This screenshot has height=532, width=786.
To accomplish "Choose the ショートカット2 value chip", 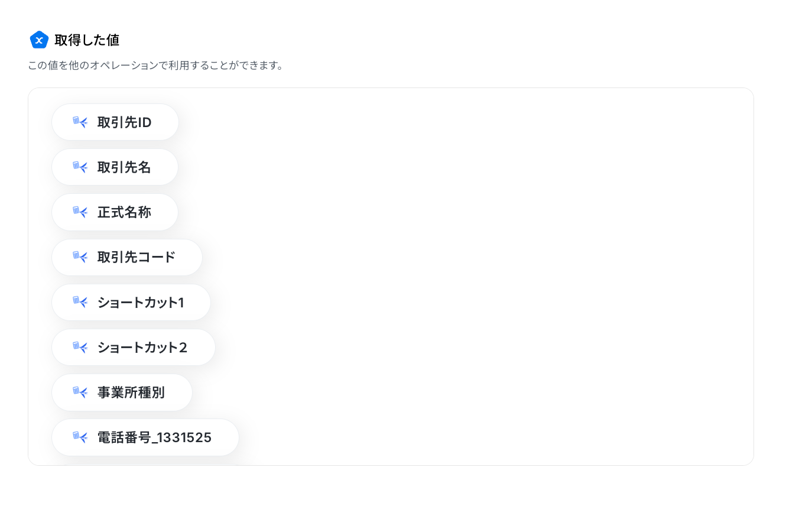I will point(134,348).
